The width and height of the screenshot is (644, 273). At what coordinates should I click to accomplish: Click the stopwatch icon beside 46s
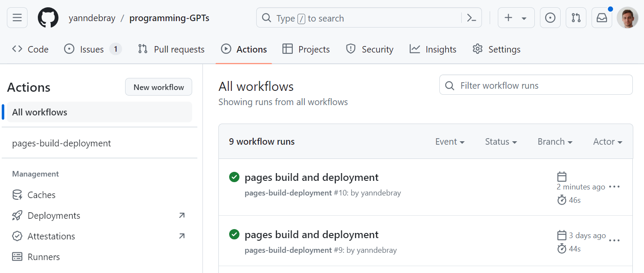562,200
